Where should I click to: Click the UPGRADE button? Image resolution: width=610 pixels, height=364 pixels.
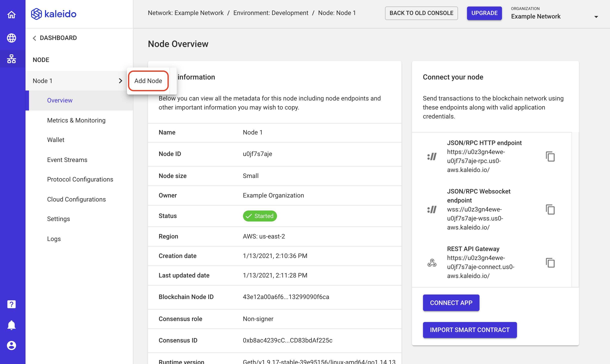click(x=484, y=12)
